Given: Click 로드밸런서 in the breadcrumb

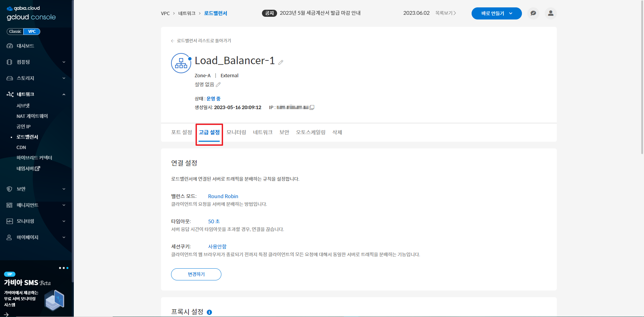Looking at the screenshot, I should pyautogui.click(x=216, y=13).
